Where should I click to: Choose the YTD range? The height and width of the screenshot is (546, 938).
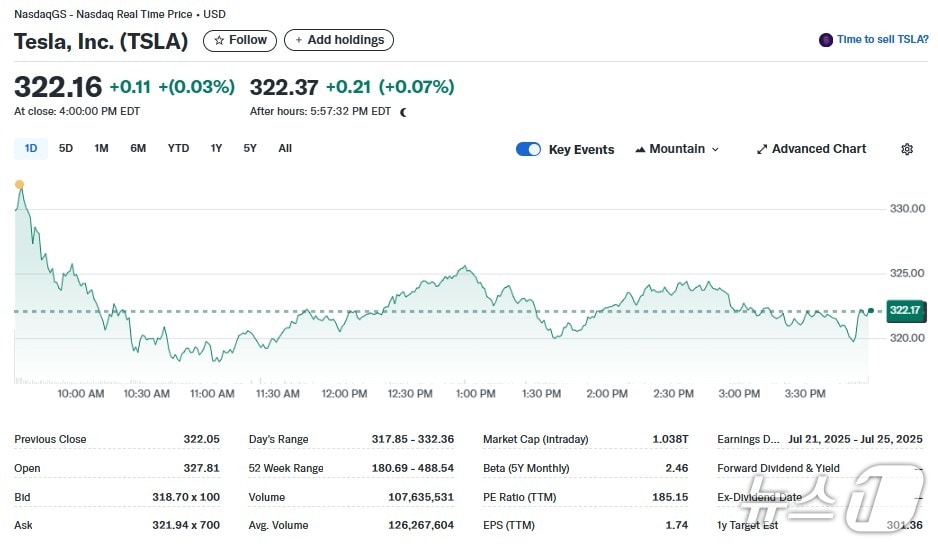click(x=178, y=148)
